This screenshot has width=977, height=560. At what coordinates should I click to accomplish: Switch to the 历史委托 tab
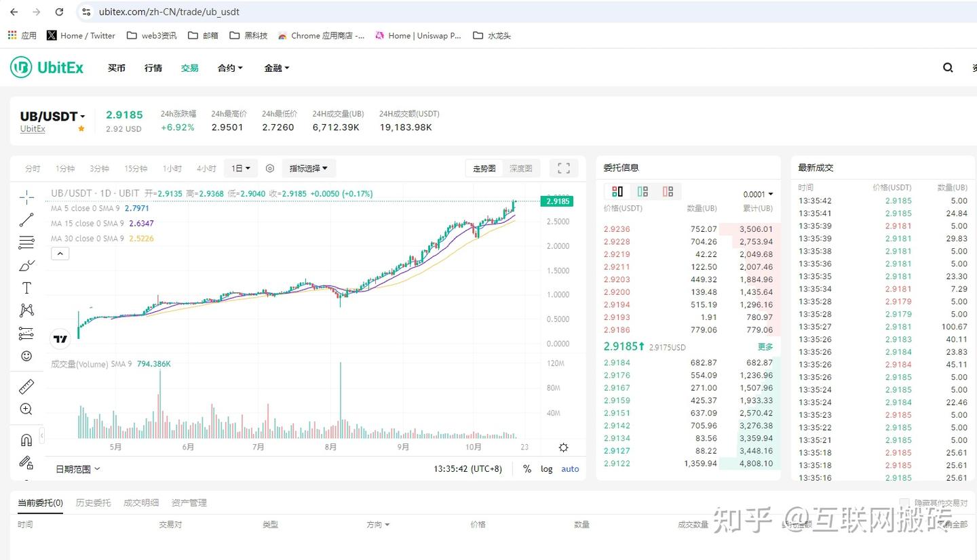pos(93,502)
